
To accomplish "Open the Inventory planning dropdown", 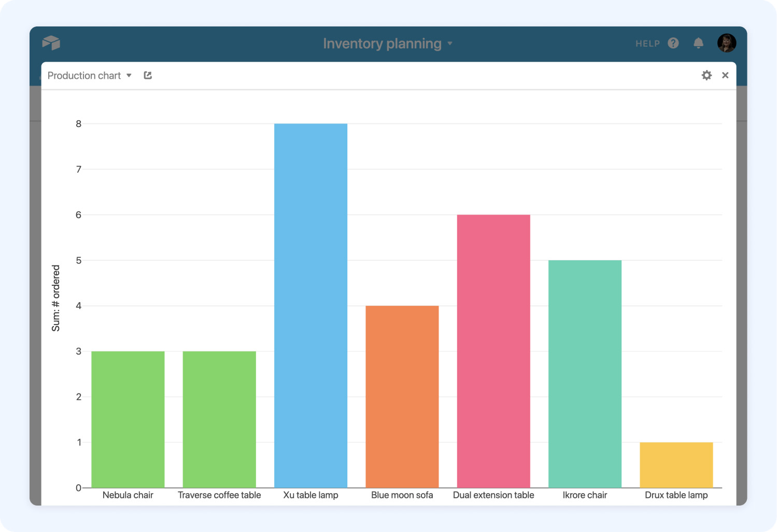I will pos(450,44).
